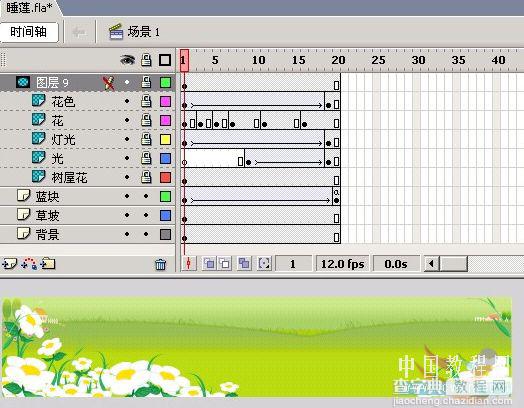The height and width of the screenshot is (408, 524).
Task: Select the 草坡 layer name
Action: pyautogui.click(x=47, y=216)
